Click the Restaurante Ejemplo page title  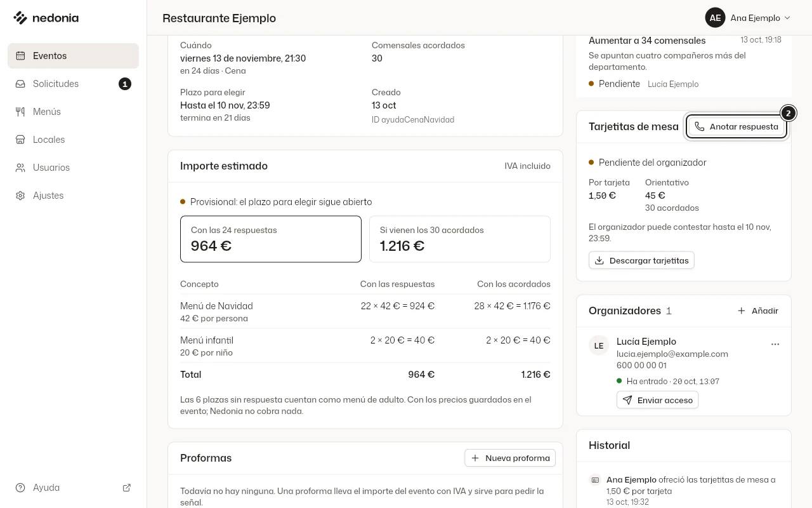(x=219, y=18)
